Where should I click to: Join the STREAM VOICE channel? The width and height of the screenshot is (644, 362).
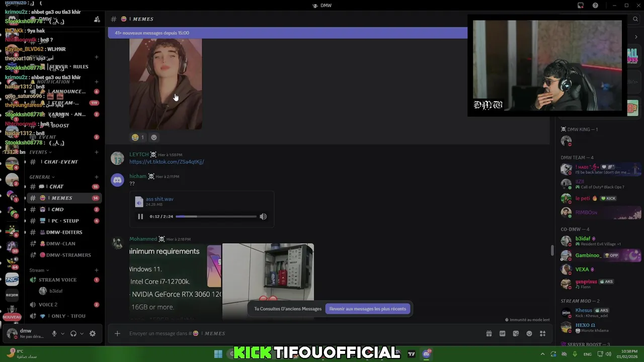[x=63, y=280]
